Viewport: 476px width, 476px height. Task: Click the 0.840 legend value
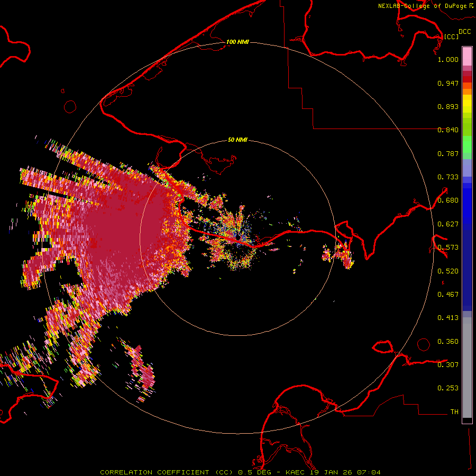[448, 130]
